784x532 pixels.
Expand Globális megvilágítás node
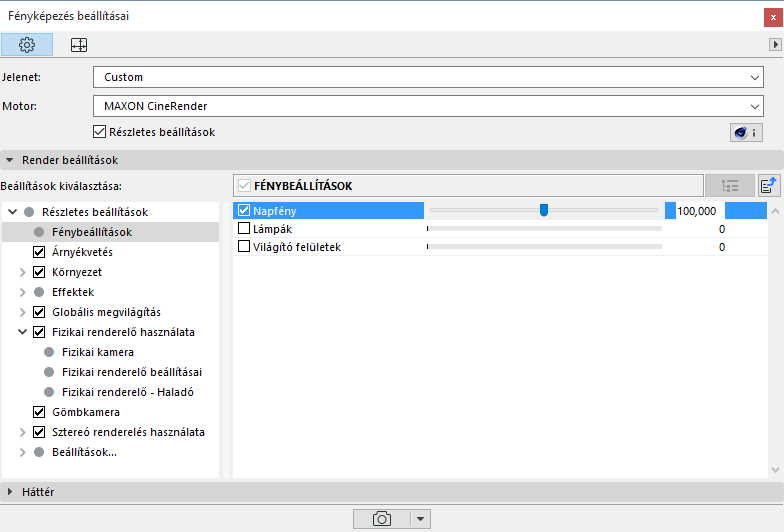click(22, 312)
